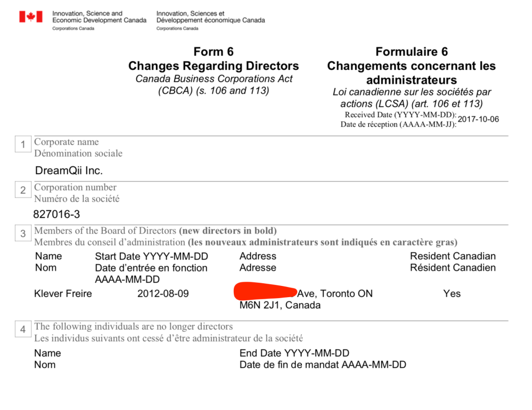Image resolution: width=532 pixels, height=410 pixels.
Task: Click the start date 2012-08-09
Action: point(163,293)
